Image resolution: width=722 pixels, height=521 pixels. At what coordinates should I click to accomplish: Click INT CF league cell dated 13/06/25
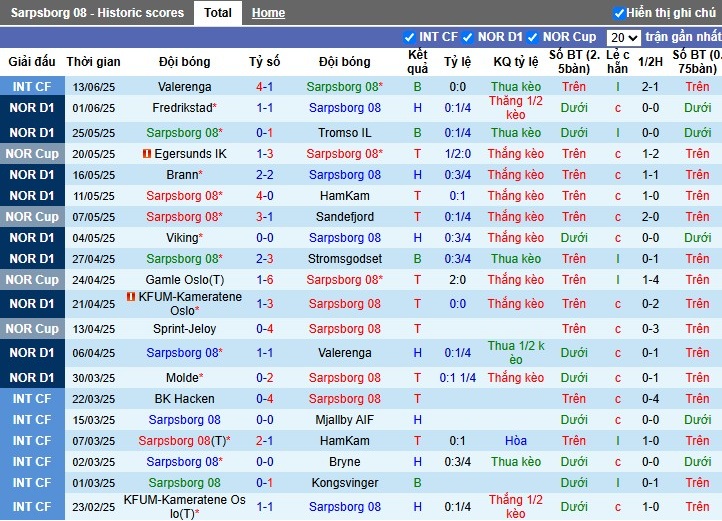pos(32,87)
